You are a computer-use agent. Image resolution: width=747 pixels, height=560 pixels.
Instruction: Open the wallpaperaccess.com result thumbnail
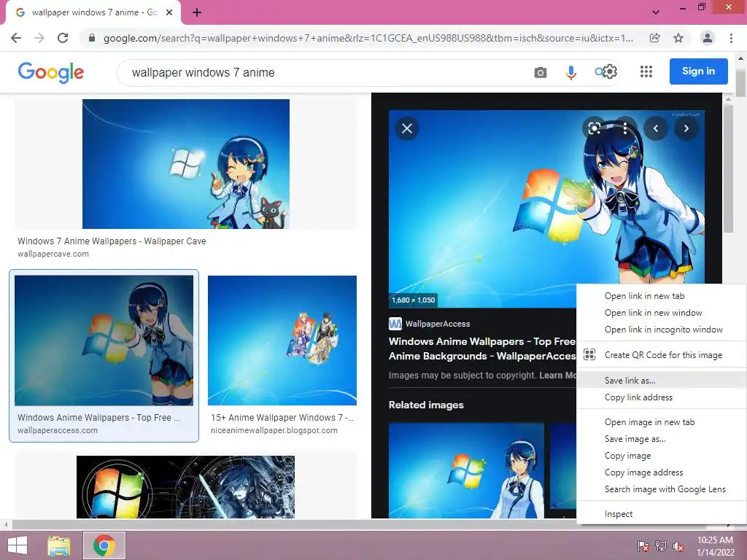click(x=104, y=341)
